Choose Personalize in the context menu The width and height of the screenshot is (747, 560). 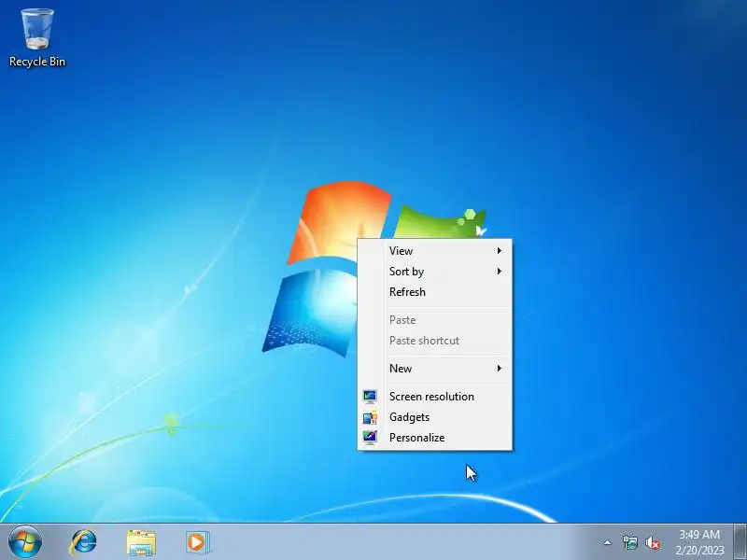pyautogui.click(x=447, y=438)
